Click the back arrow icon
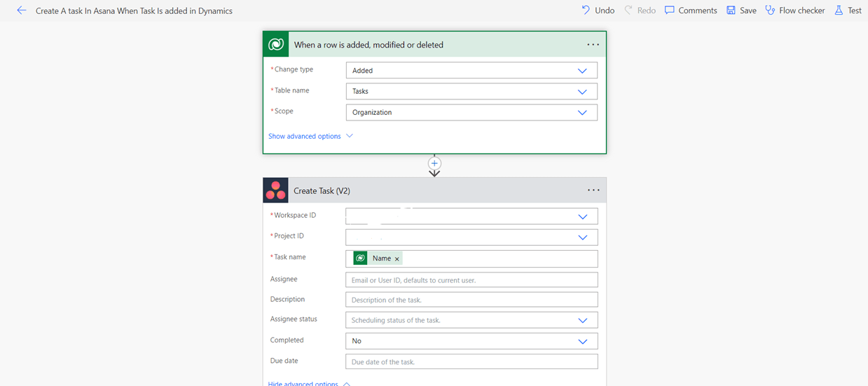 click(x=21, y=11)
